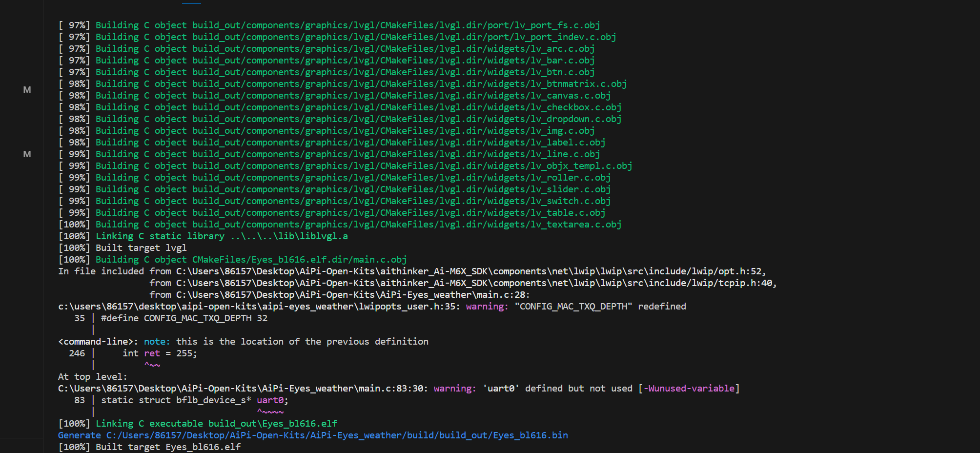Click the lv_line.c.obj build line
The image size is (980, 453).
[x=329, y=154]
